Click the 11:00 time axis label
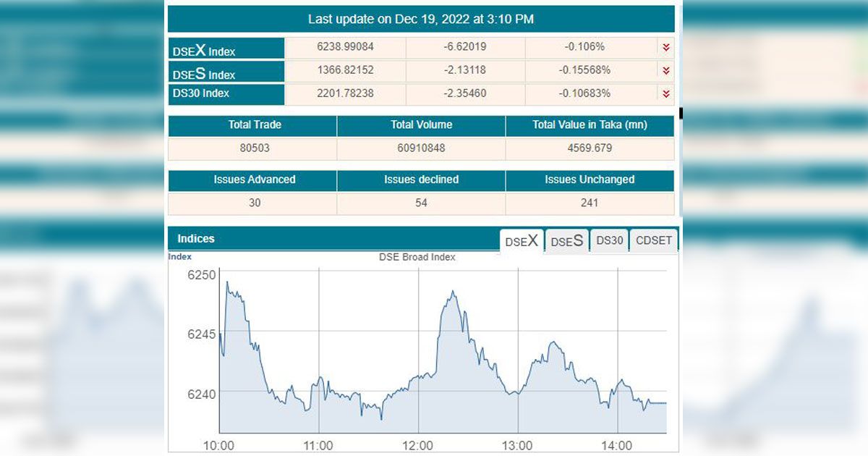 pos(318,446)
